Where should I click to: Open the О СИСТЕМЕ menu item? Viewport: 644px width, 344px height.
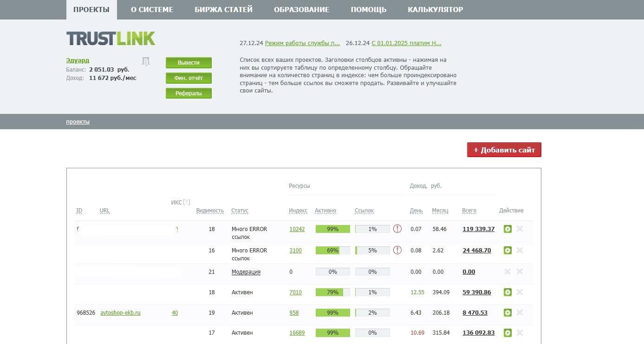pos(152,10)
